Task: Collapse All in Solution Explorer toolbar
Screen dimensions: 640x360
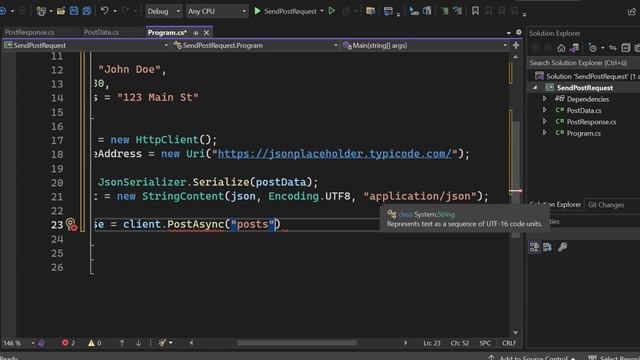Action: click(625, 48)
